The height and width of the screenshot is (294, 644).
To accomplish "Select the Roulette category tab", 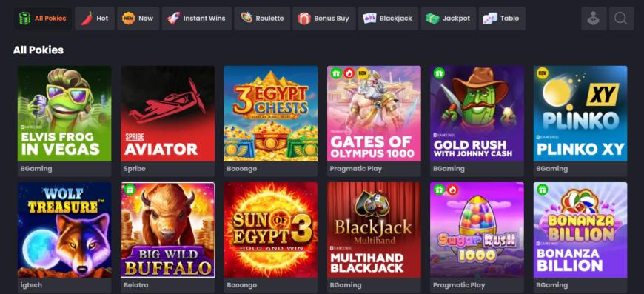I will [x=262, y=19].
